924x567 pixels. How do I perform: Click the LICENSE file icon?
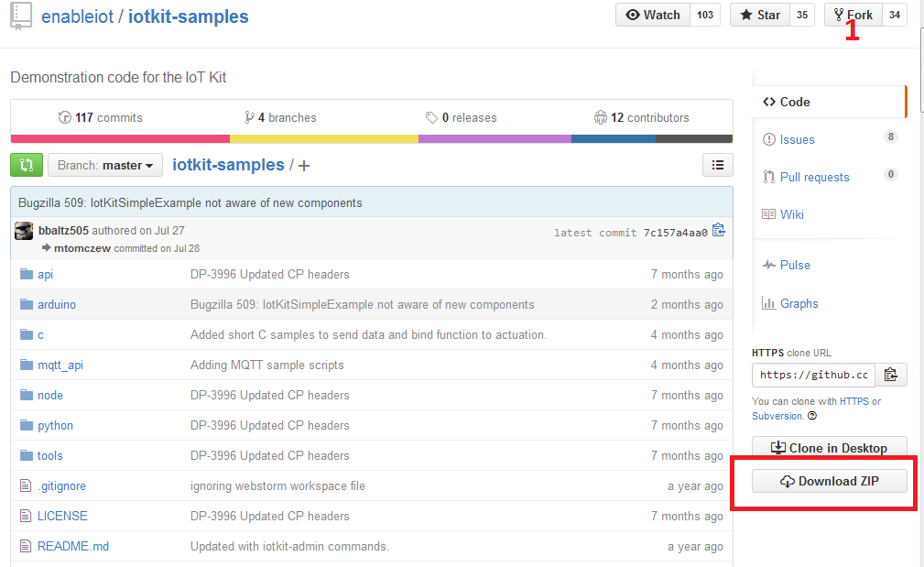point(26,516)
